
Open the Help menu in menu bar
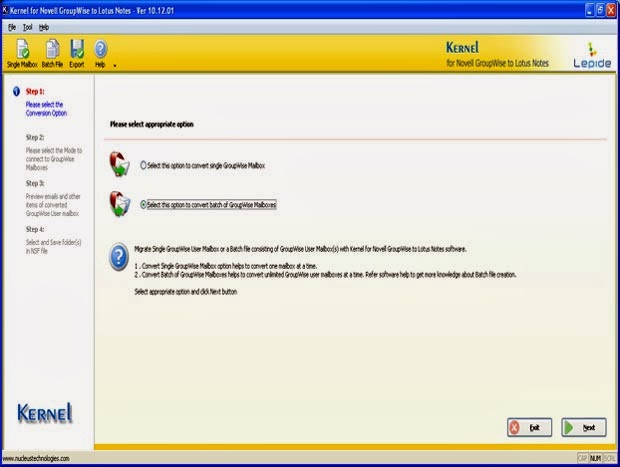[x=43, y=27]
